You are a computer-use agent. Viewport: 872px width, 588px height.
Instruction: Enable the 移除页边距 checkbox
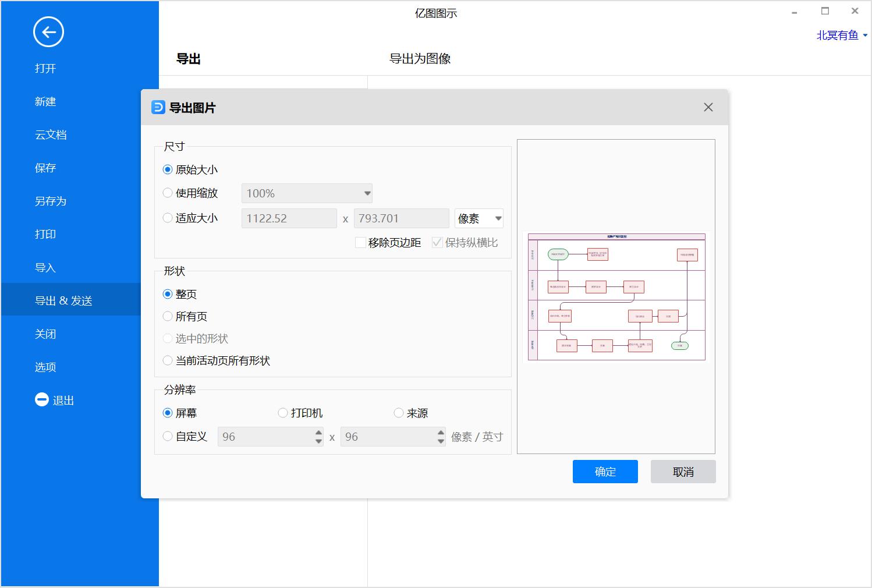360,243
